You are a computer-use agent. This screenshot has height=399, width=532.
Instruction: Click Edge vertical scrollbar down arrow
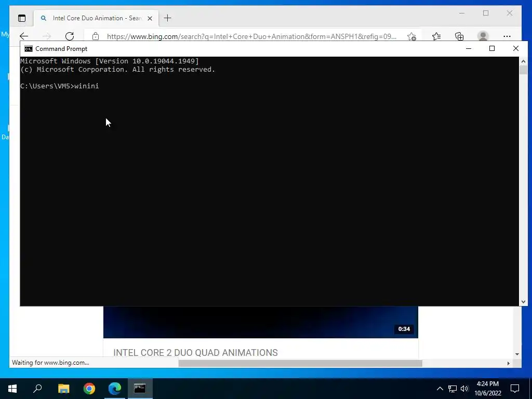517,354
